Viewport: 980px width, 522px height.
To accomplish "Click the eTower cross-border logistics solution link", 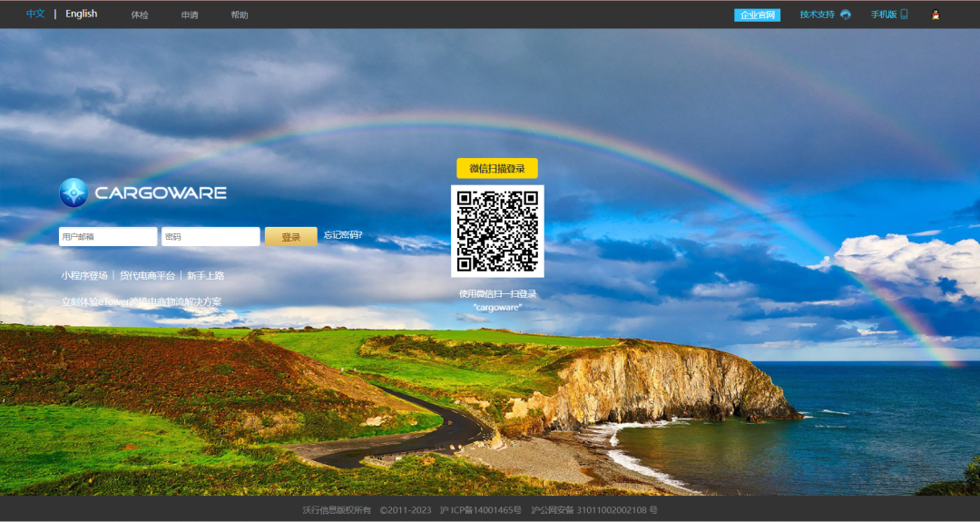I will tap(142, 302).
